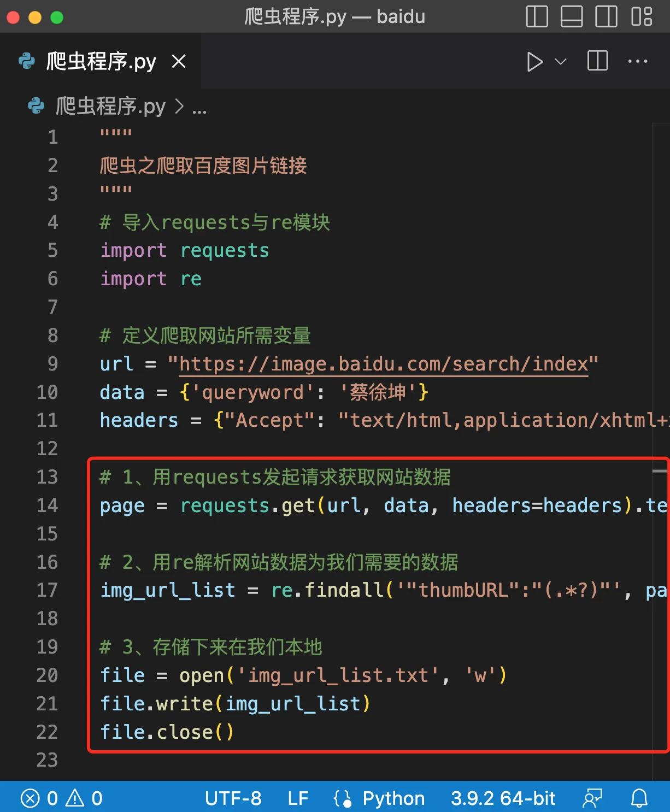This screenshot has height=812, width=670.
Task: Click re.findall call on line 17
Action: click(469, 590)
